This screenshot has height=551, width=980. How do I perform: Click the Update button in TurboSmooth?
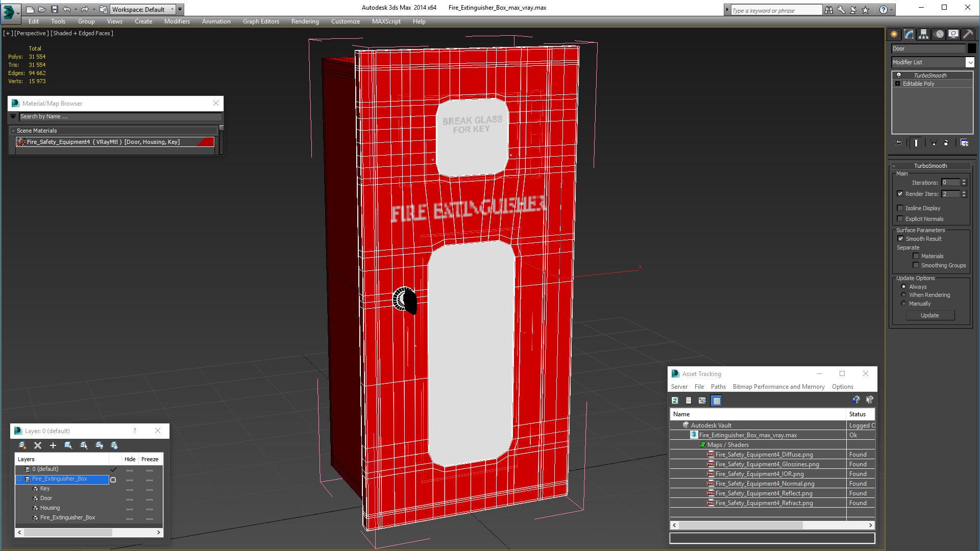click(x=929, y=315)
